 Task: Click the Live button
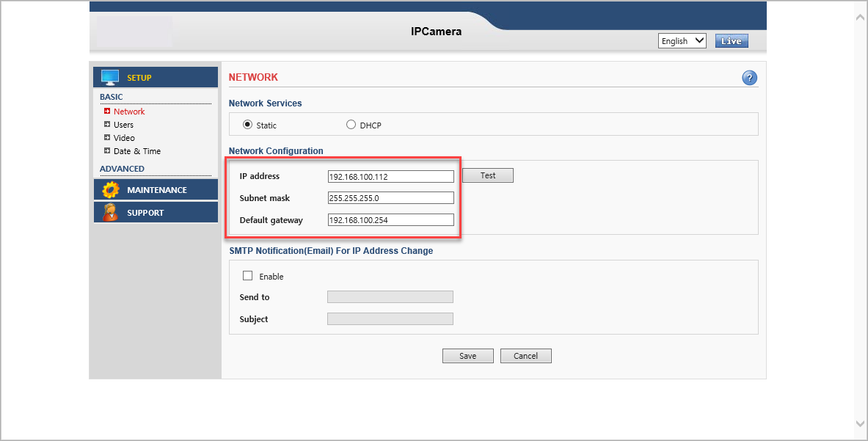click(732, 41)
